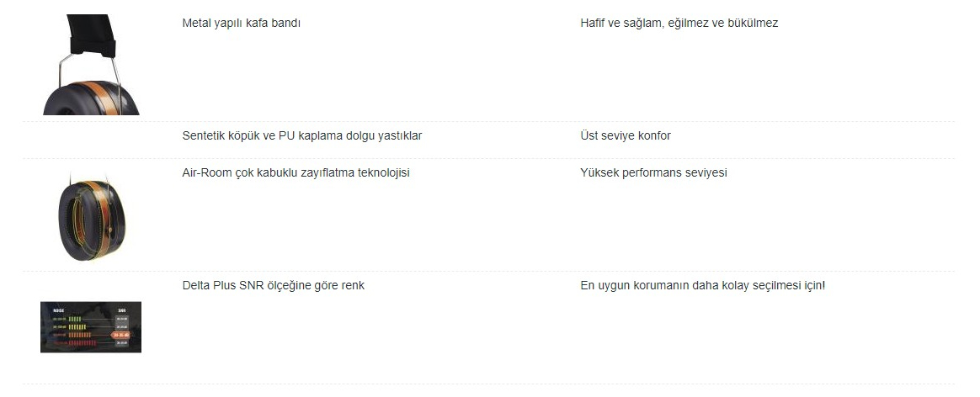Screen dimensions: 980x397
Task: Click the highlighted orange SNR level tag
Action: (120, 335)
